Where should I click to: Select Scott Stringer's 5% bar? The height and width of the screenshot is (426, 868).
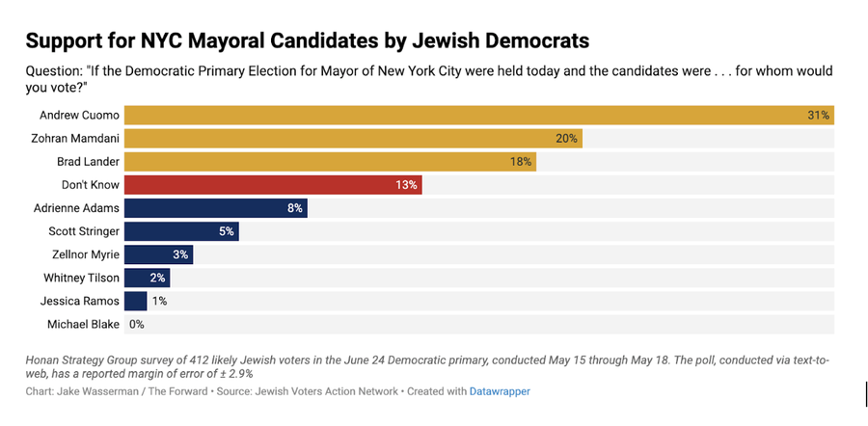tap(181, 231)
